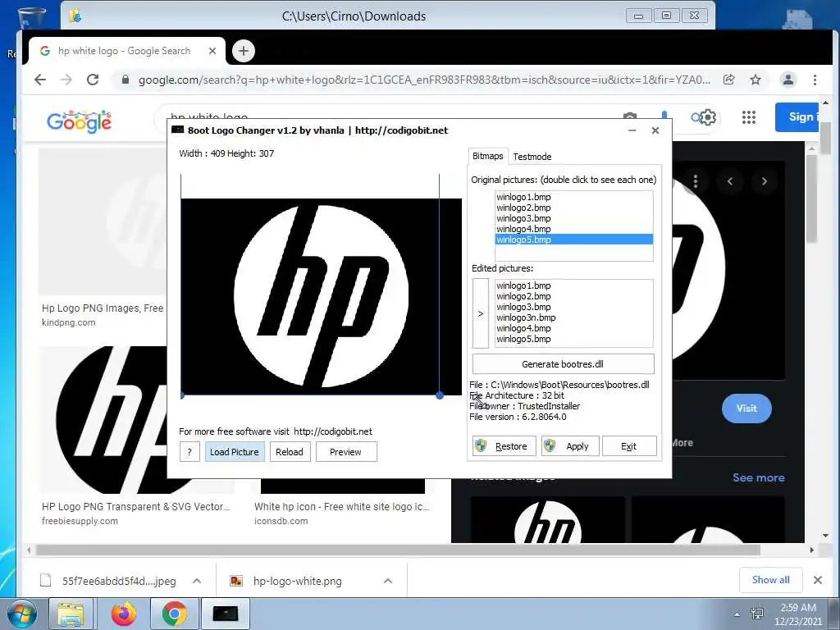This screenshot has width=840, height=630.
Task: Switch to Chrome in the taskbar
Action: (x=175, y=614)
